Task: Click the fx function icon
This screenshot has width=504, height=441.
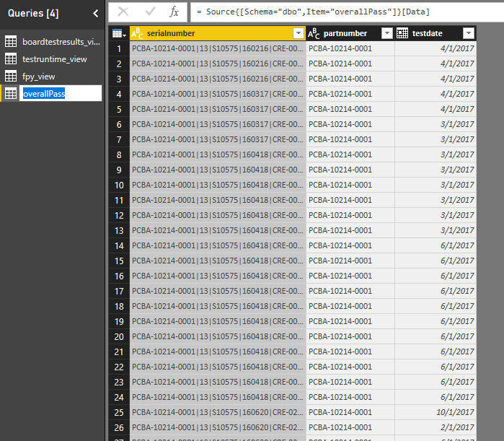Action: (x=174, y=12)
